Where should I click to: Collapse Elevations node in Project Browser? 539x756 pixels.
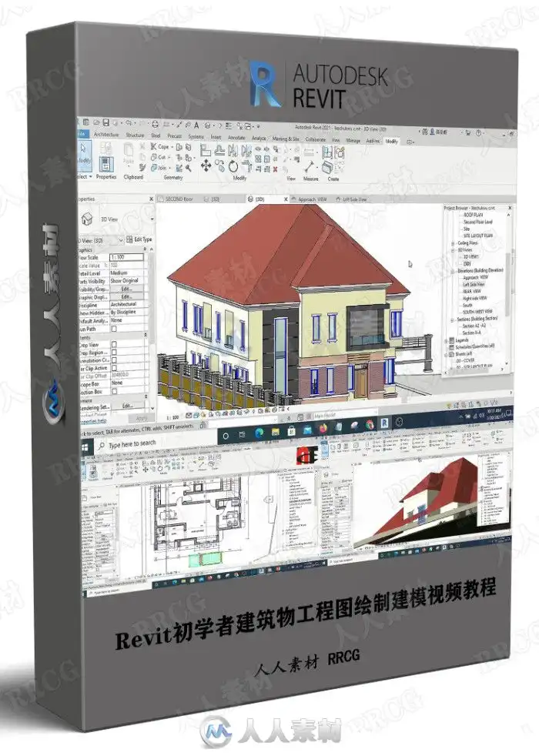[x=453, y=271]
